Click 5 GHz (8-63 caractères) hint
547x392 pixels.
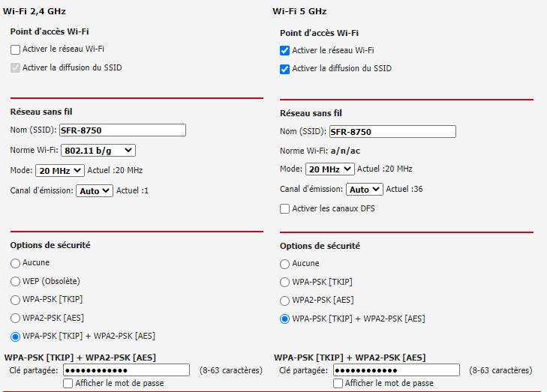[x=500, y=370]
